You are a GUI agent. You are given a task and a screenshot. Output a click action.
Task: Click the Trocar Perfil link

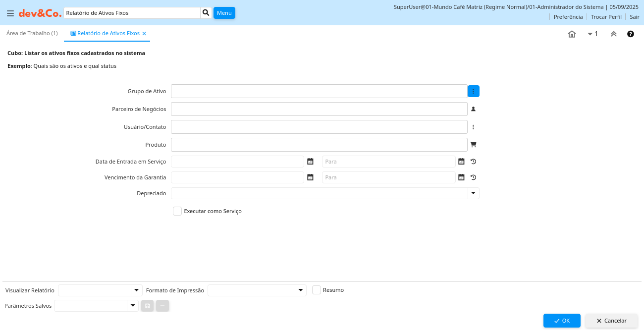point(606,17)
